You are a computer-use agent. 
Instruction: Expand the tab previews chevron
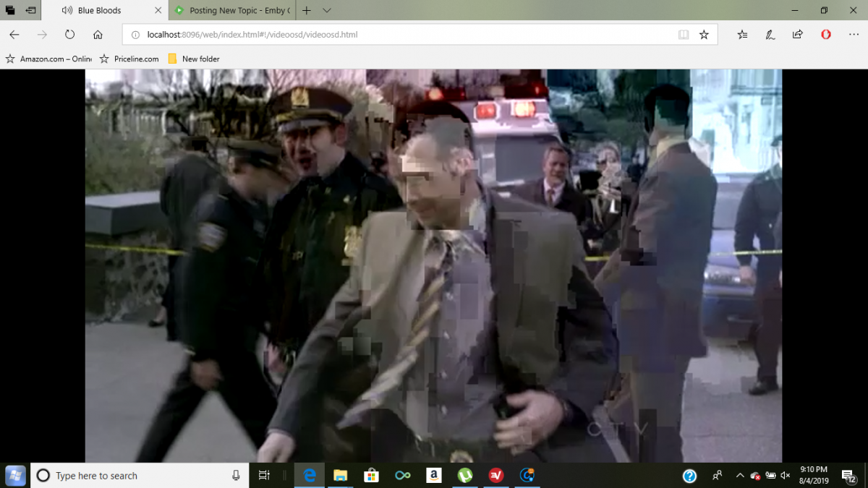point(326,11)
